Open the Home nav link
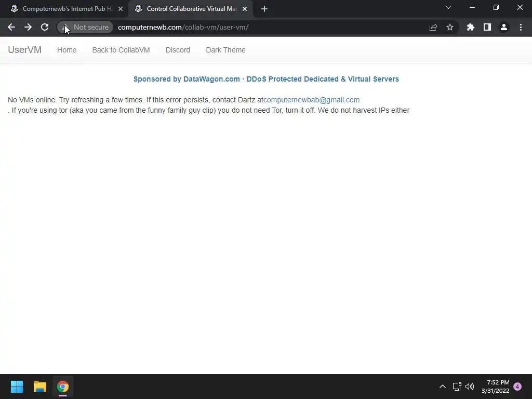Viewport: 532px width, 399px height. click(x=67, y=50)
